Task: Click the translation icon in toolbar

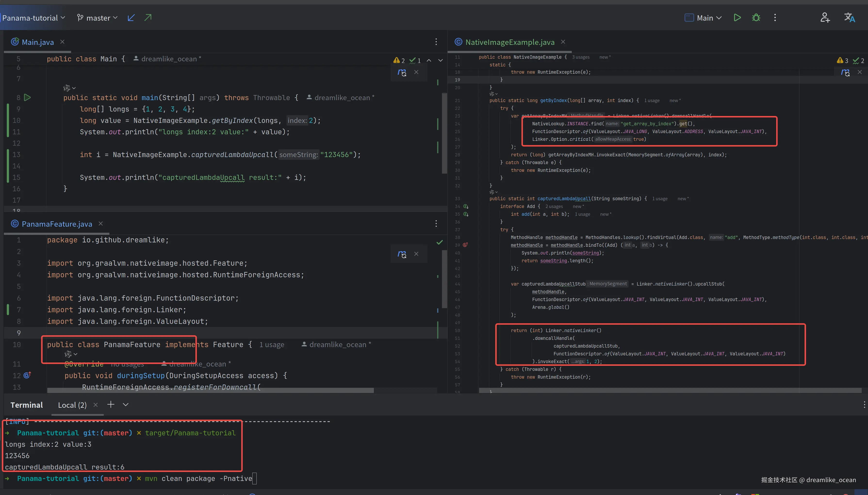Action: coord(849,18)
